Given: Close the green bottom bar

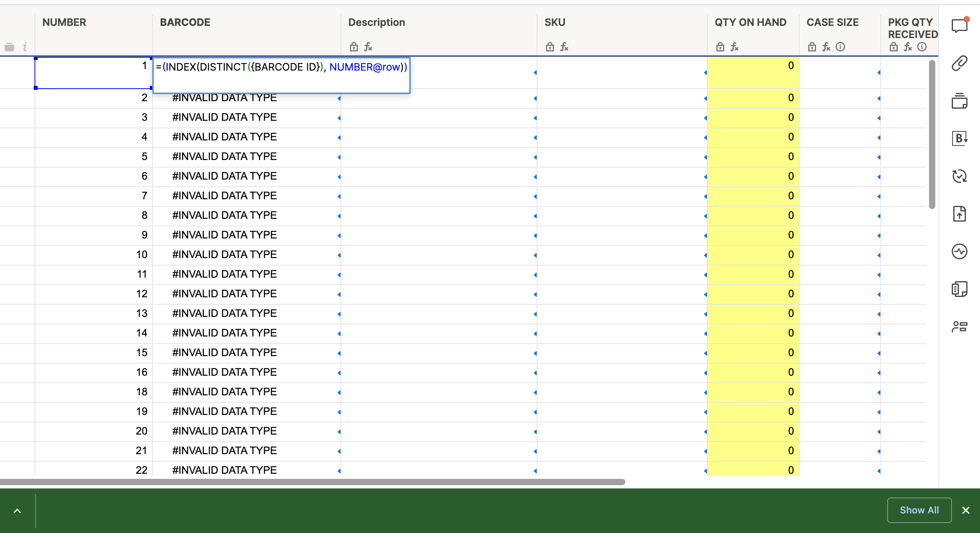Looking at the screenshot, I should (966, 510).
